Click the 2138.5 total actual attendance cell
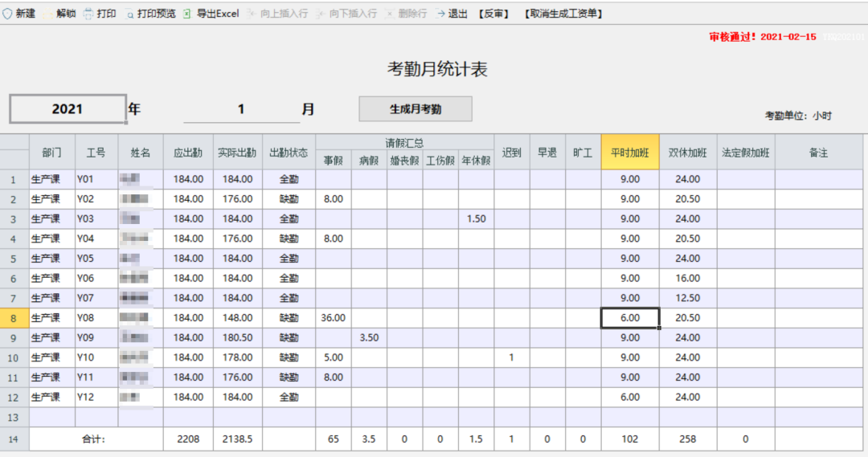 [237, 439]
